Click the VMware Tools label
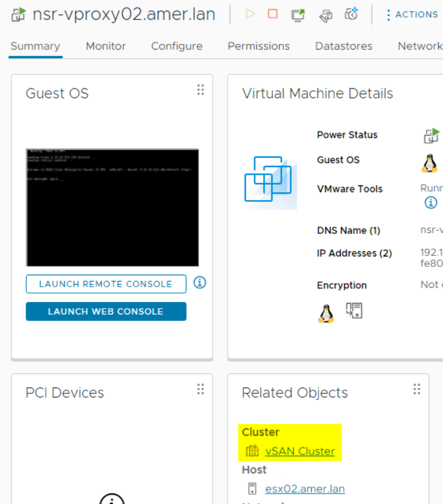Screen dimensions: 443x504 click(x=350, y=189)
